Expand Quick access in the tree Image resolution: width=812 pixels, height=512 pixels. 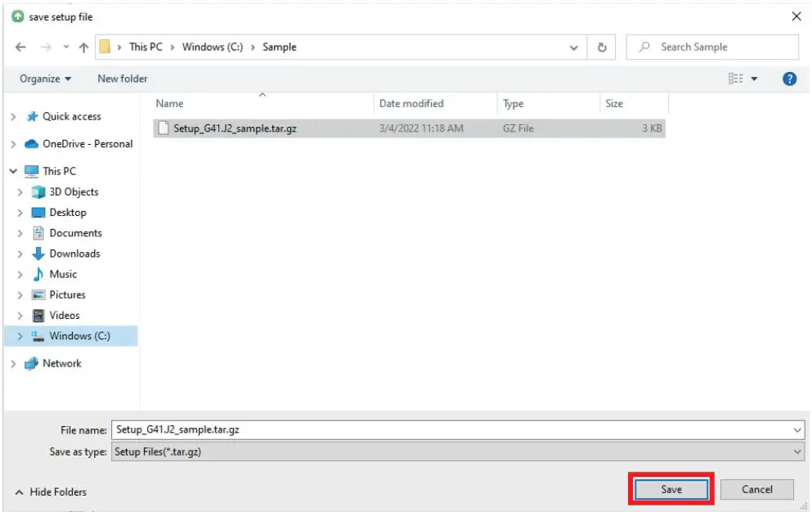[13, 117]
